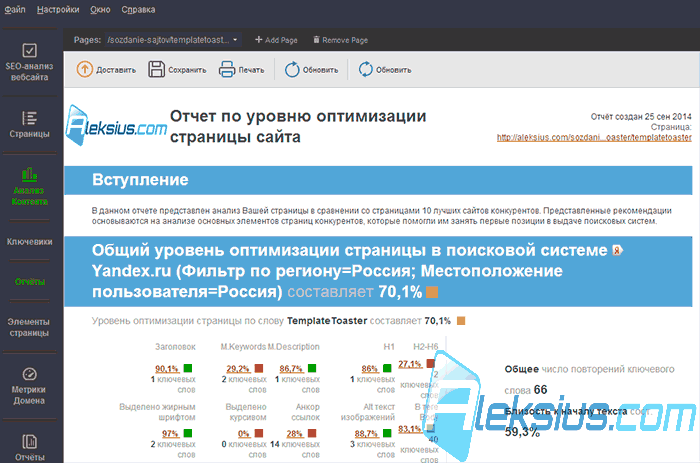Click the Remove Page button
700x463 pixels.
pyautogui.click(x=340, y=40)
